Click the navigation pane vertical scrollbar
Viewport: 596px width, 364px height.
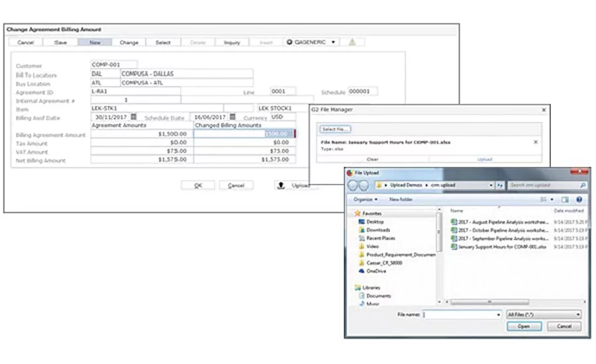coord(439,232)
